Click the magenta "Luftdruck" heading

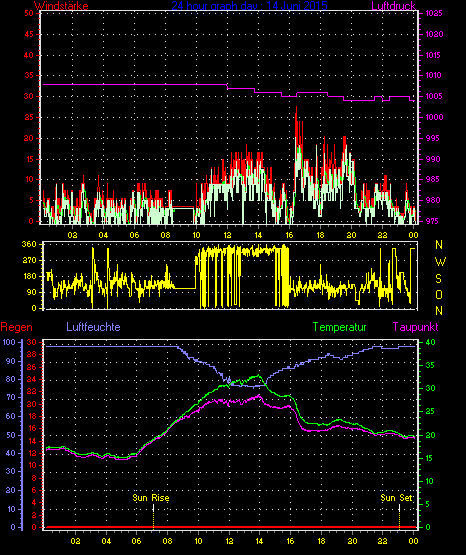click(x=393, y=6)
